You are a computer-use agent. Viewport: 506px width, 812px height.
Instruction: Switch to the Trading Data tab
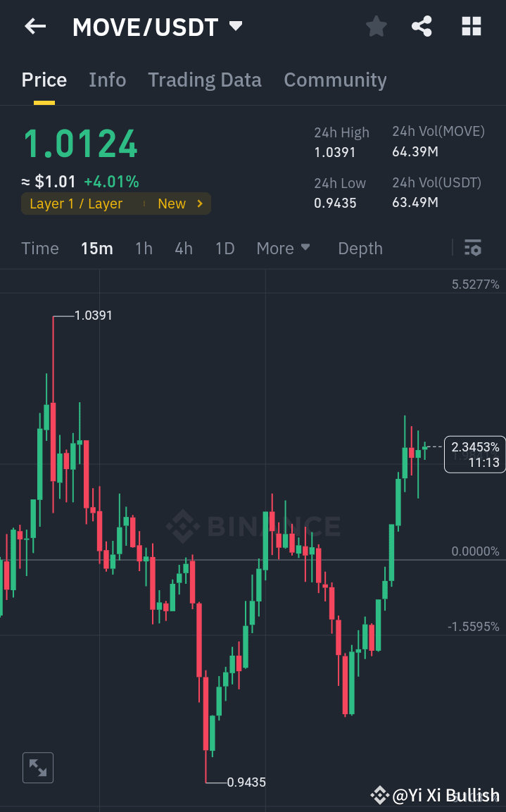point(204,80)
